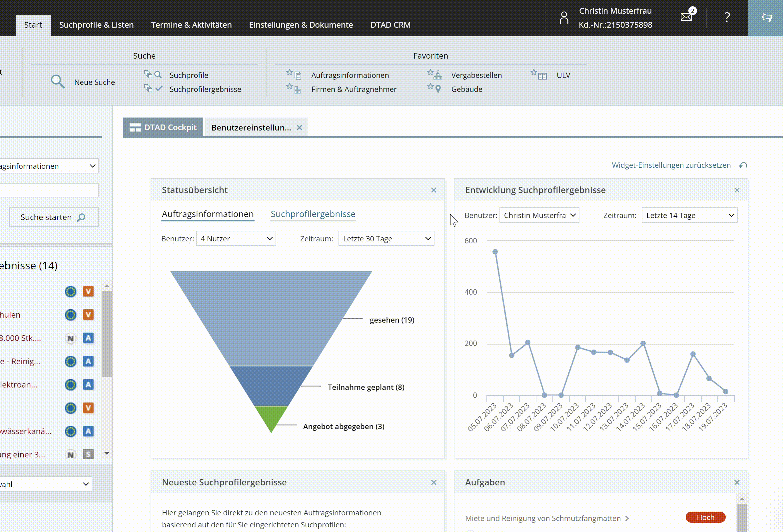Click the Suche starten button

click(54, 217)
